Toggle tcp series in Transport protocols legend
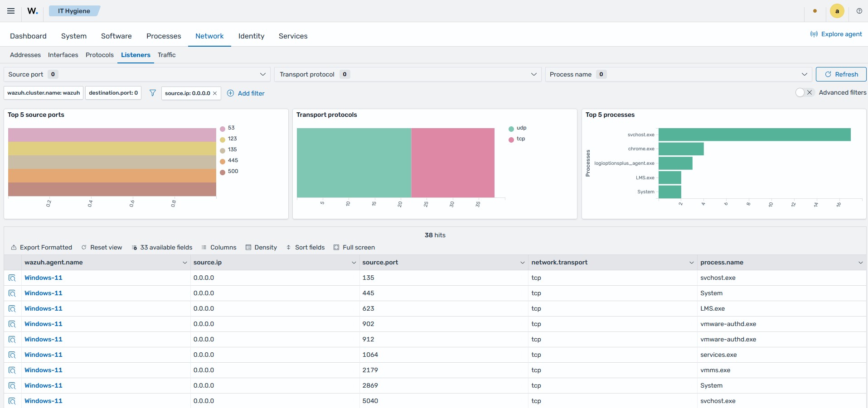 click(520, 139)
